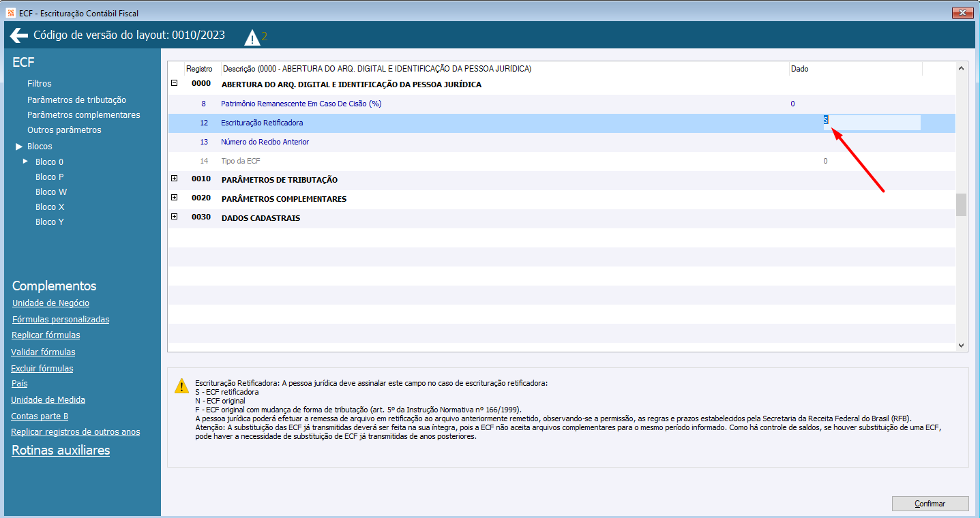980x518 pixels.
Task: Click the Descrição column header
Action: pos(505,69)
